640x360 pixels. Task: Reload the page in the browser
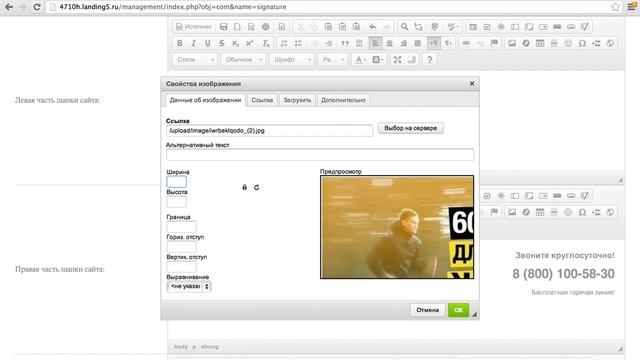37,7
